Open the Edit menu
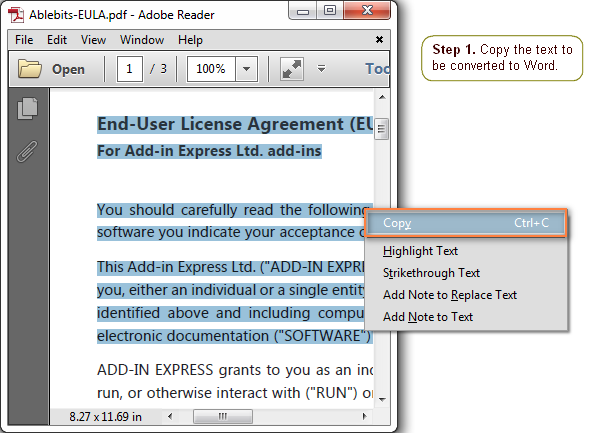 click(57, 40)
